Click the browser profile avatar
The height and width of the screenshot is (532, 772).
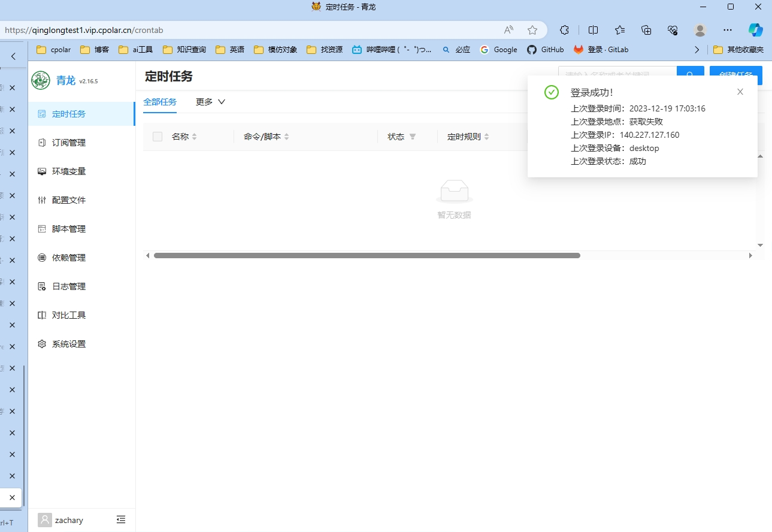(x=700, y=30)
